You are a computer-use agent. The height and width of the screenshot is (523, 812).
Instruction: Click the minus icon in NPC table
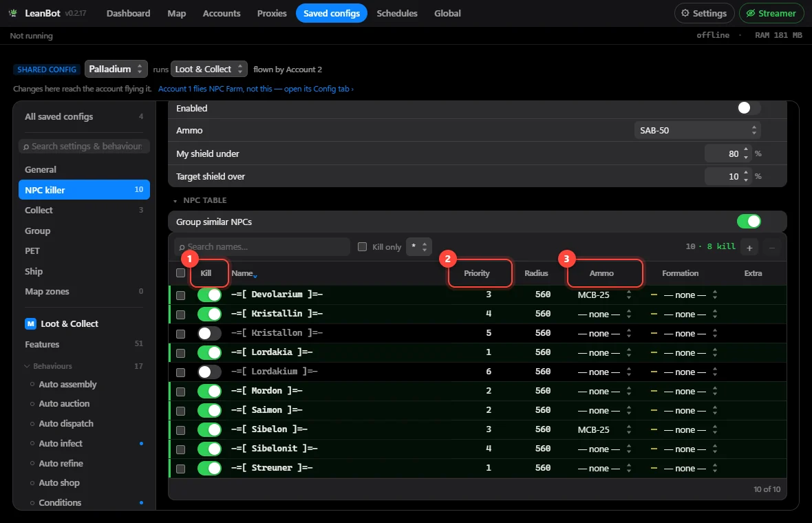771,248
